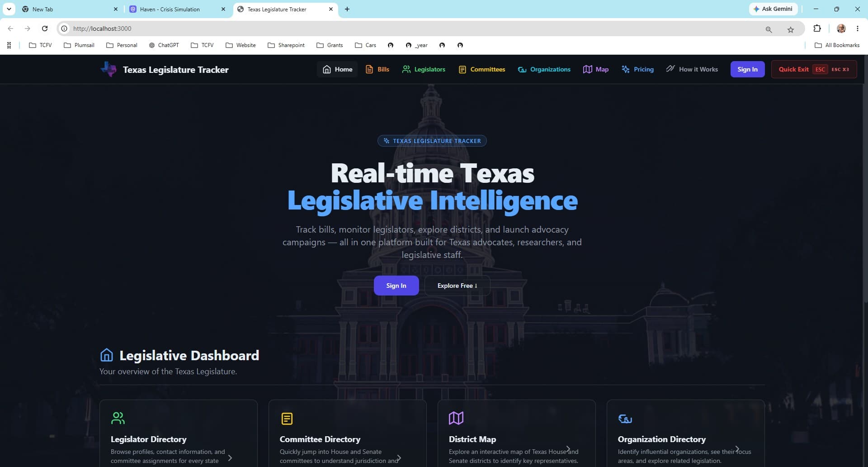This screenshot has width=868, height=467.
Task: Open the District Map card title
Action: tap(472, 439)
